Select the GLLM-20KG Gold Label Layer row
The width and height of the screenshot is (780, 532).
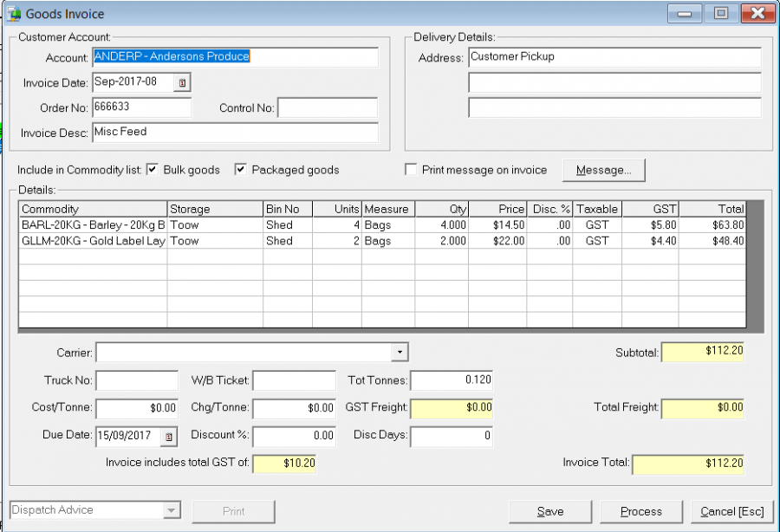382,241
